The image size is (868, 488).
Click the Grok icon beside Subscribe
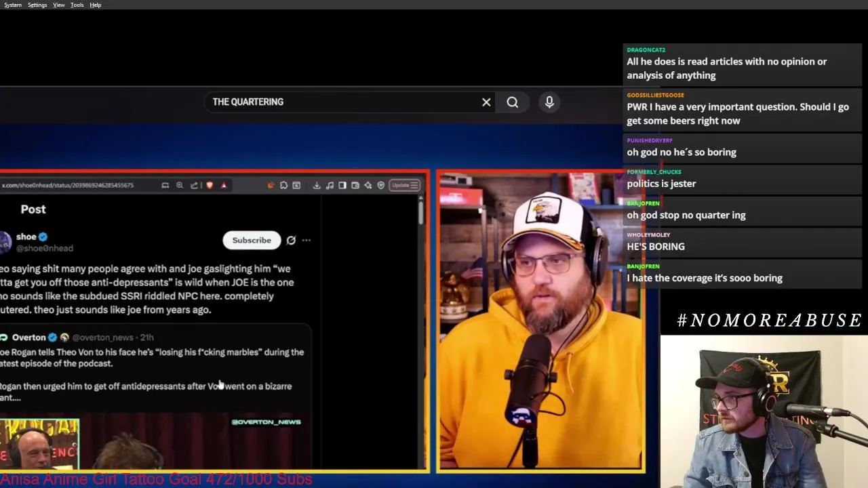(291, 240)
